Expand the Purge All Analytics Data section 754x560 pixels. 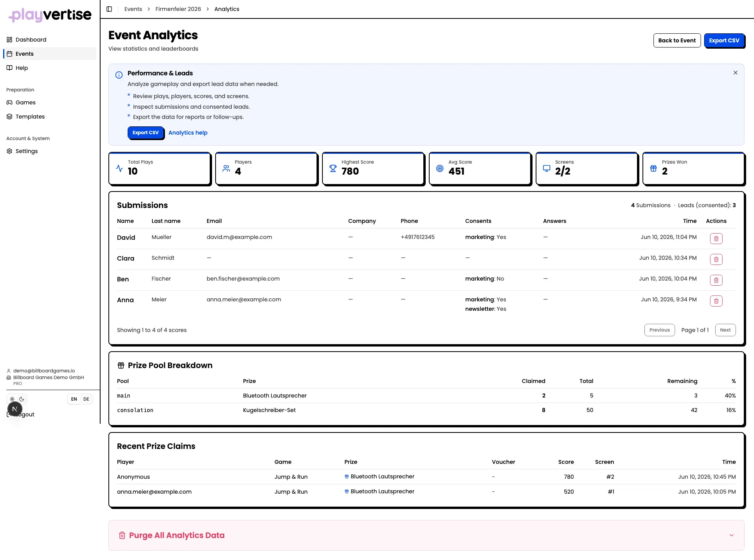[426, 535]
